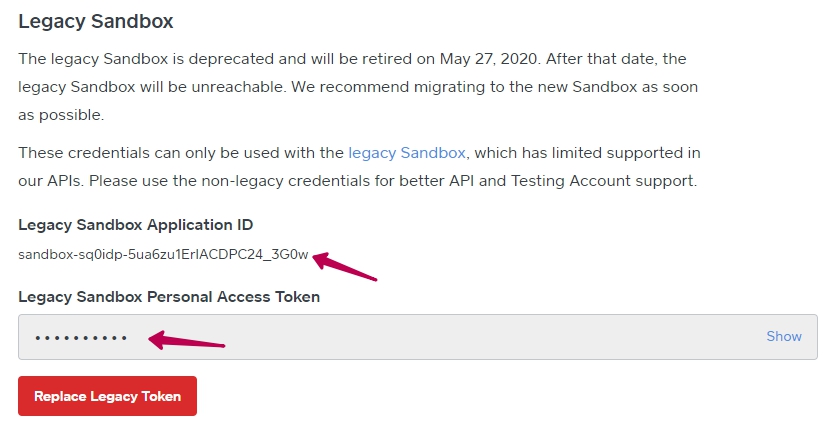Click Show to reveal the access token
This screenshot has height=438, width=828.
click(784, 337)
